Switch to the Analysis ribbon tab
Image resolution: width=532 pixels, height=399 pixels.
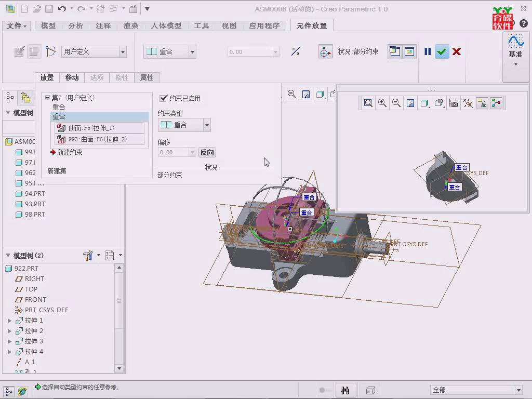point(76,25)
